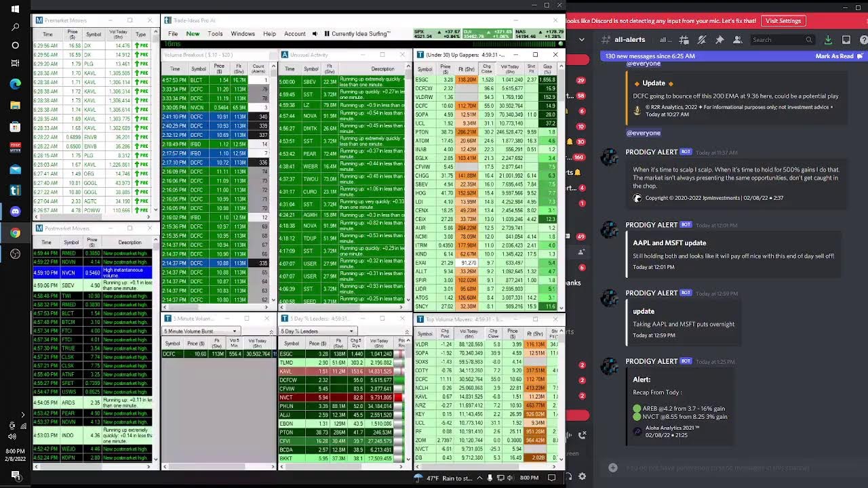Select BLCT row in Volume Breakout
This screenshot has width=868, height=488.
[x=216, y=80]
